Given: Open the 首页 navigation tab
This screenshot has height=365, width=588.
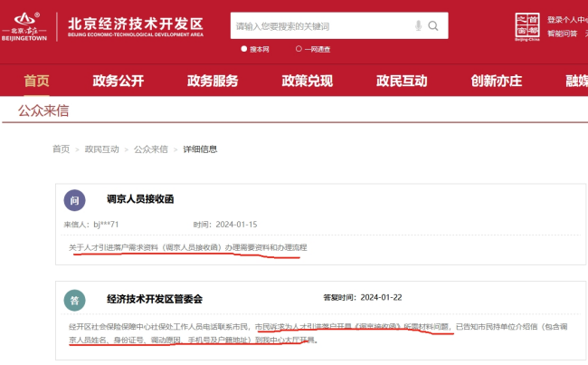Looking at the screenshot, I should click(36, 81).
